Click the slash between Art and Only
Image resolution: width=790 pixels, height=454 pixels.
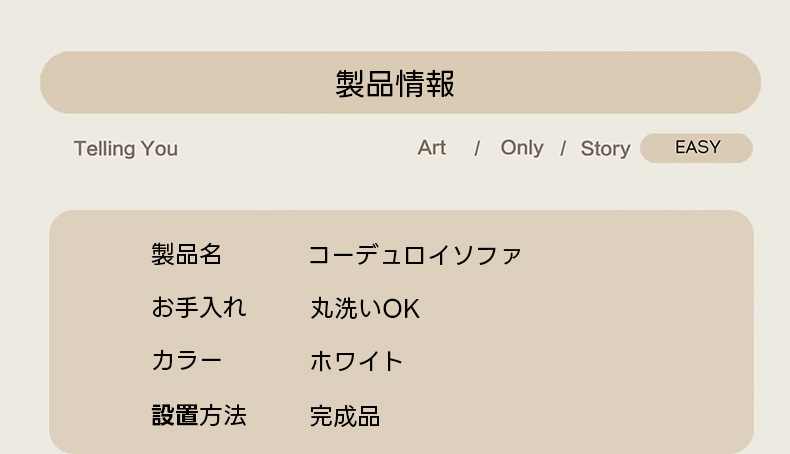[x=477, y=149]
